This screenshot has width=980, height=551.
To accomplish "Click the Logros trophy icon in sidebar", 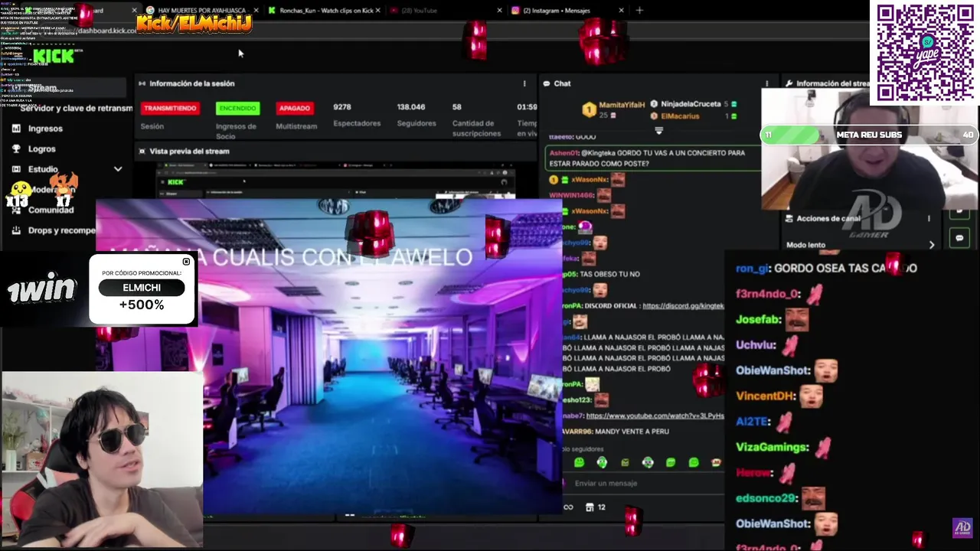I will (16, 148).
